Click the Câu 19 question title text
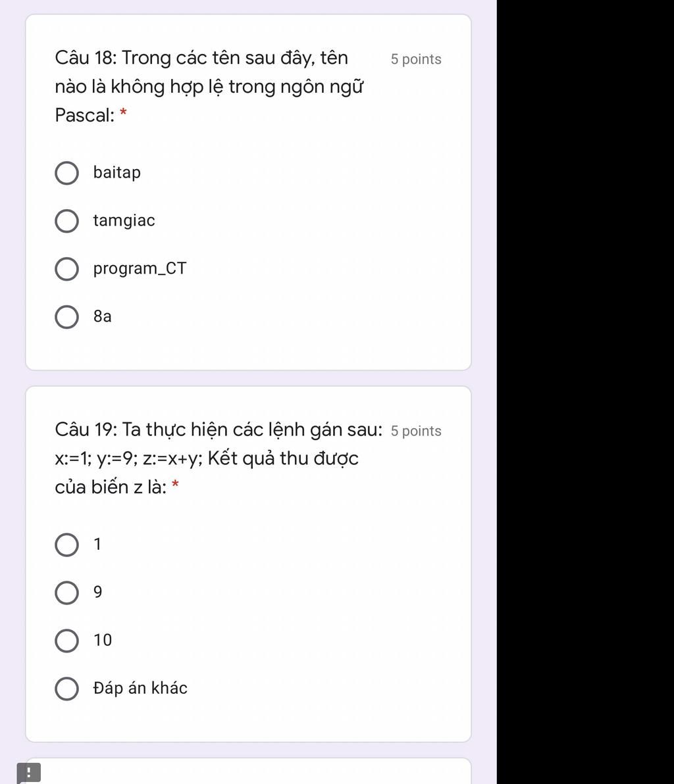674x784 pixels. [x=219, y=458]
